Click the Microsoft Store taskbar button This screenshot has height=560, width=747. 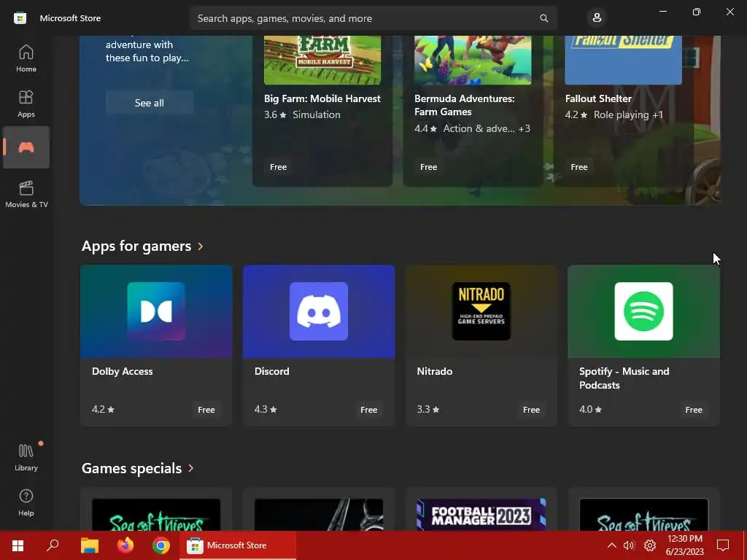pyautogui.click(x=238, y=545)
